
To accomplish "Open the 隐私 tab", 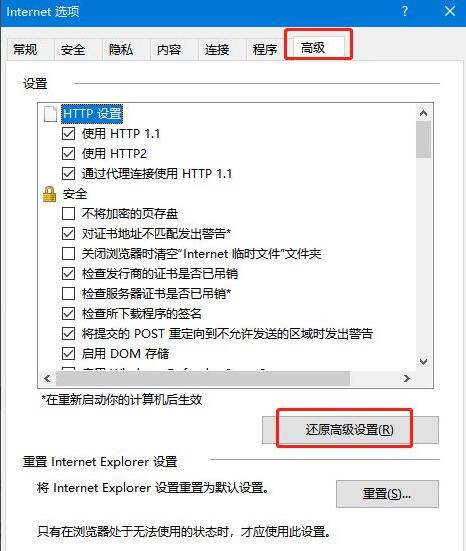I will [x=121, y=50].
